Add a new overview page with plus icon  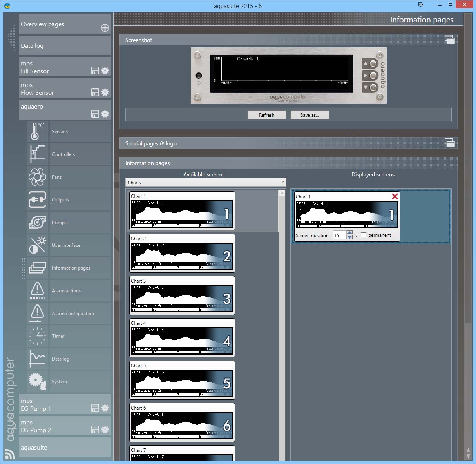[x=105, y=28]
